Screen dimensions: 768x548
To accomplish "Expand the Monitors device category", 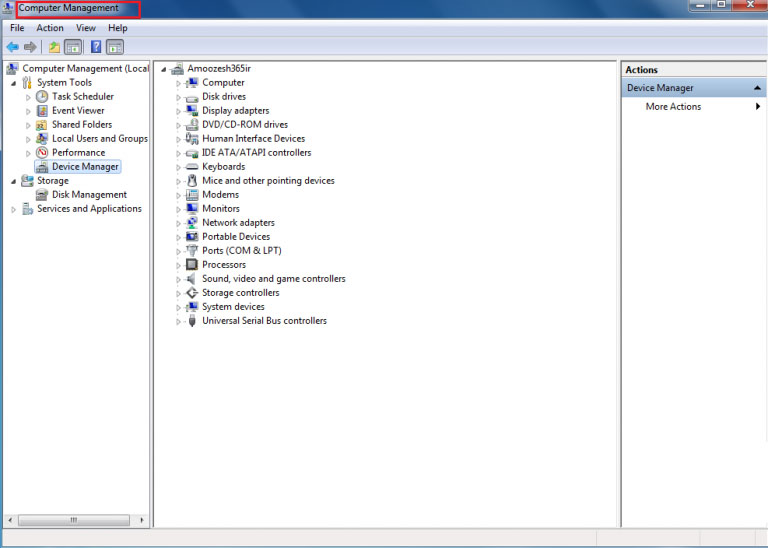I will click(x=178, y=209).
